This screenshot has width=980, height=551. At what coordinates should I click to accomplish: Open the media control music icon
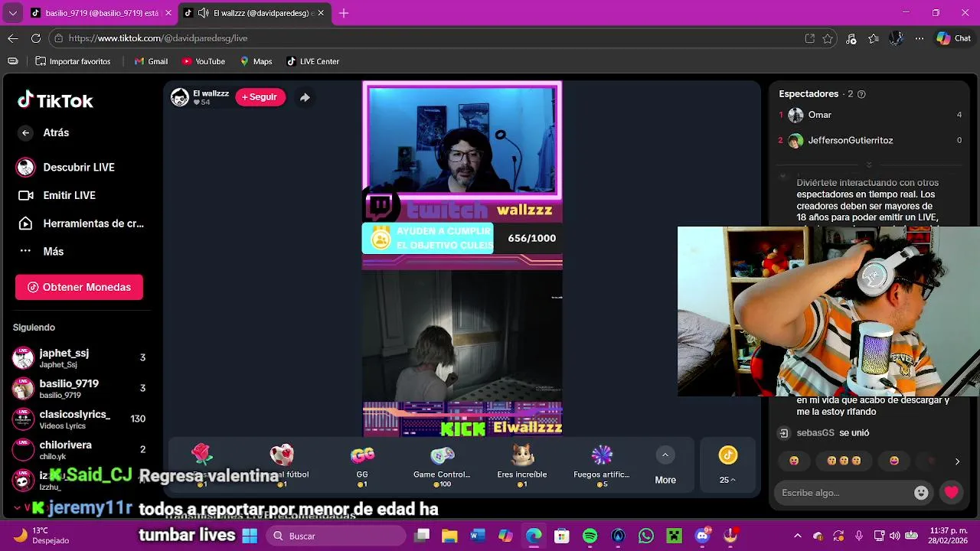[x=851, y=38]
